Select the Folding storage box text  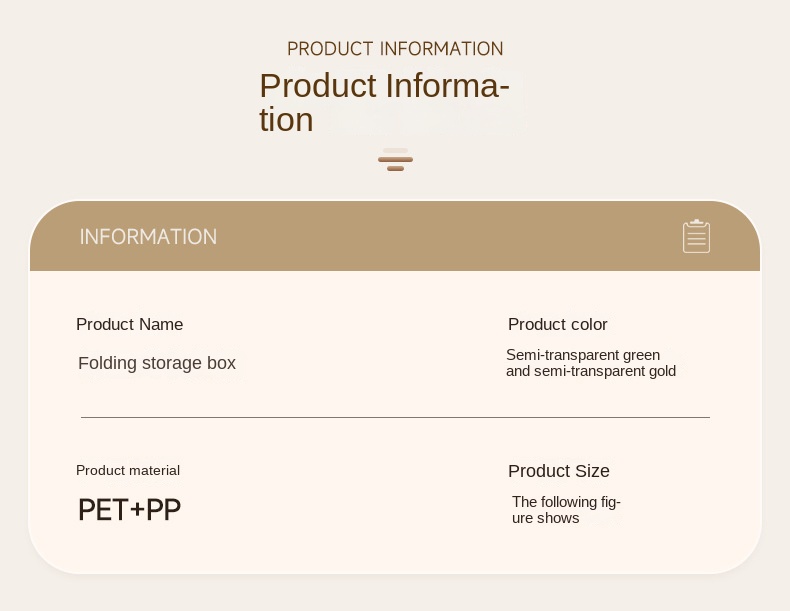tap(157, 363)
